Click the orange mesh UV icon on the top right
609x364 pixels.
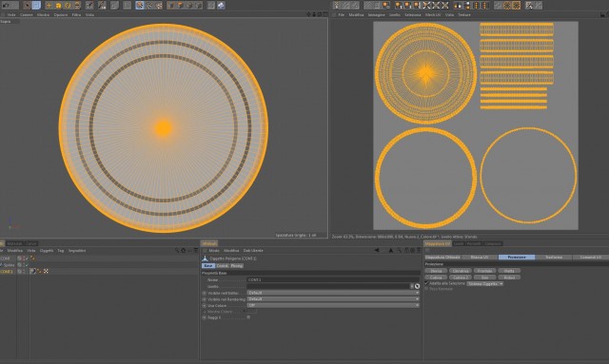516,6
